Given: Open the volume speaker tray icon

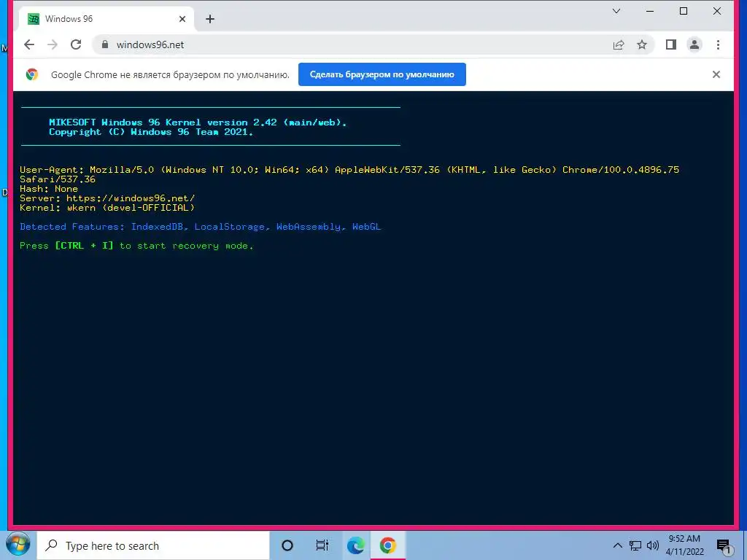Looking at the screenshot, I should [x=653, y=545].
